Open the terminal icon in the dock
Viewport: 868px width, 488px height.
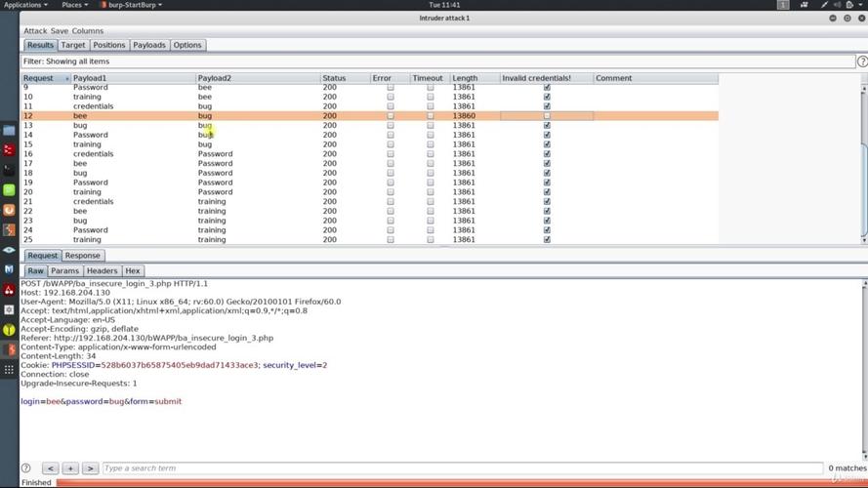(9, 170)
